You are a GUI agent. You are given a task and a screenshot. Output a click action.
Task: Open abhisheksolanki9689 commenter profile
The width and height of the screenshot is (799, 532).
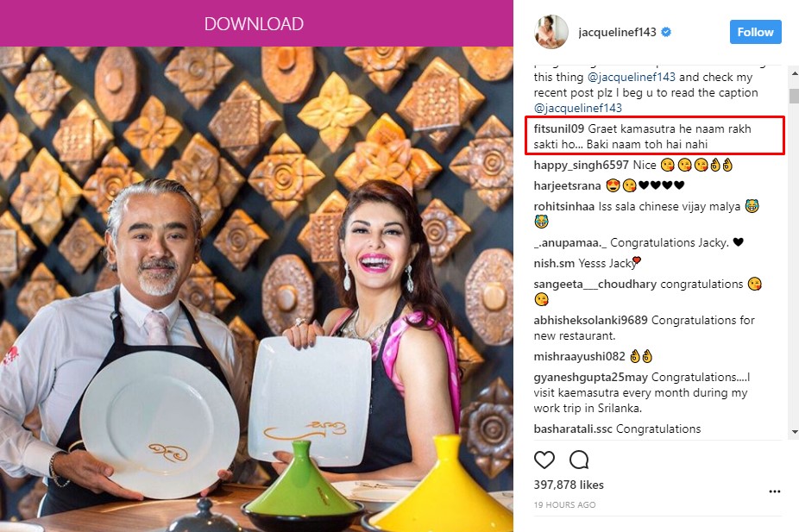tap(590, 320)
